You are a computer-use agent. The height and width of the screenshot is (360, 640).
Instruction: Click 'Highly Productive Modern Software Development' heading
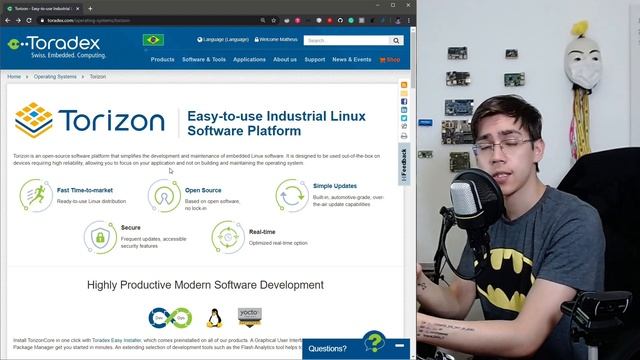(205, 285)
